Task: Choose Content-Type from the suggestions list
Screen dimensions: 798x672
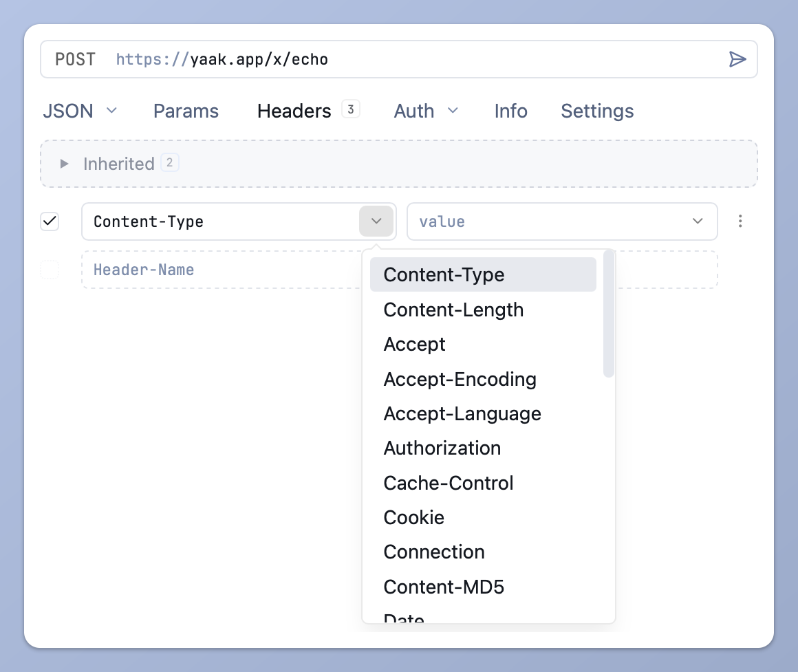Action: click(x=483, y=274)
